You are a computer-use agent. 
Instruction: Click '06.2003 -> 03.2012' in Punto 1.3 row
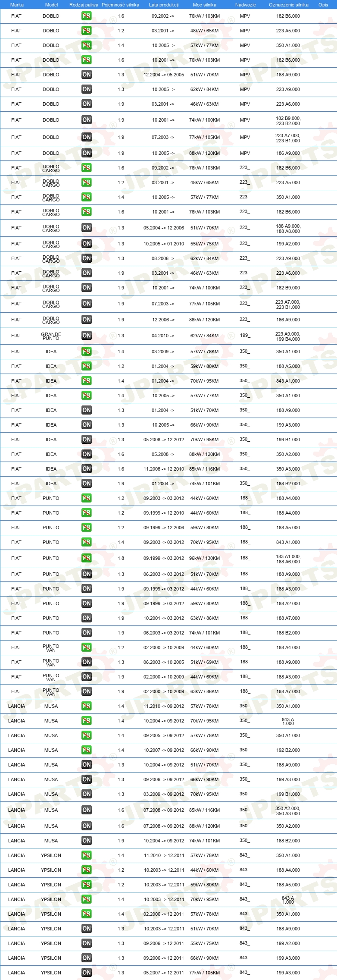tap(164, 574)
